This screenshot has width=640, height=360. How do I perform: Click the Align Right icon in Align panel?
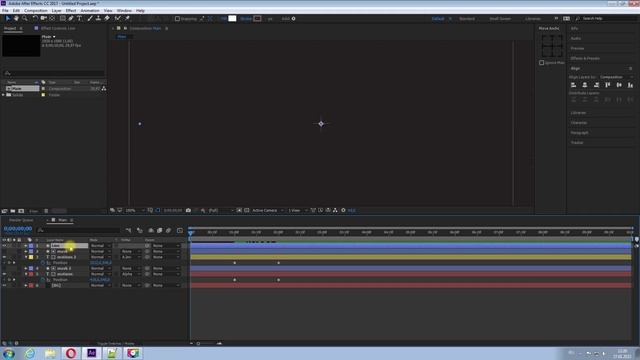pos(596,85)
